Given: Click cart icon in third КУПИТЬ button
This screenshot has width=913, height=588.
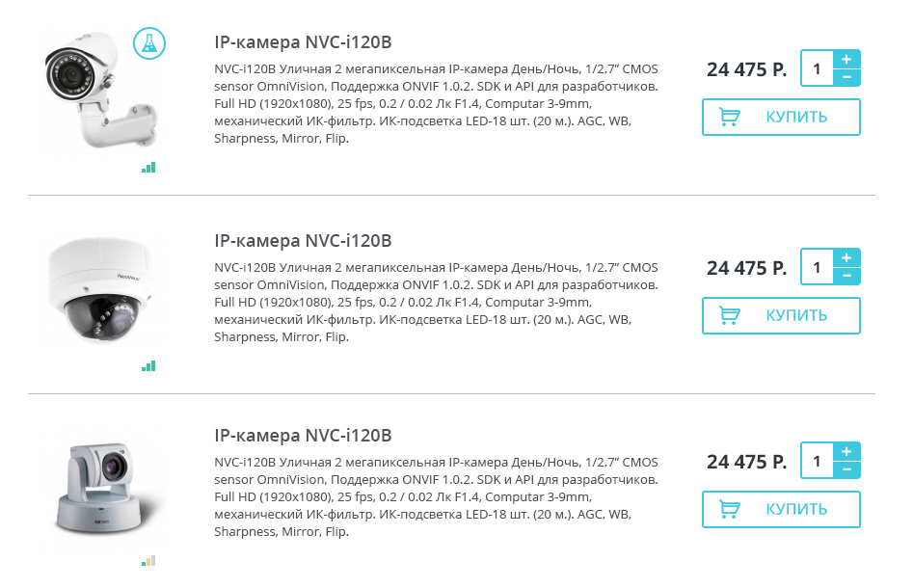Looking at the screenshot, I should pyautogui.click(x=730, y=510).
